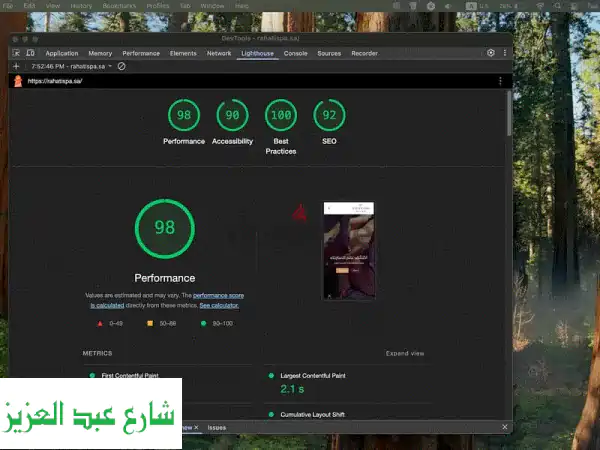
Task: Click the Wi-Fi icon in the menu bar
Action: (x=540, y=6)
